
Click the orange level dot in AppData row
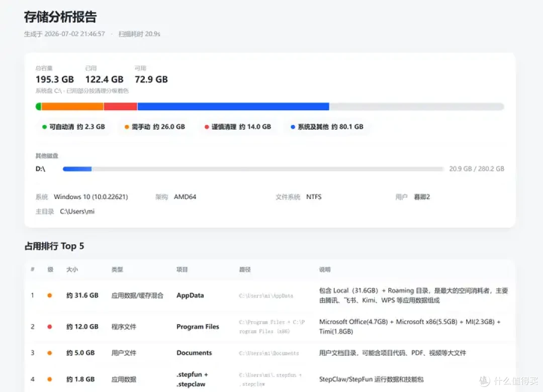tap(49, 296)
